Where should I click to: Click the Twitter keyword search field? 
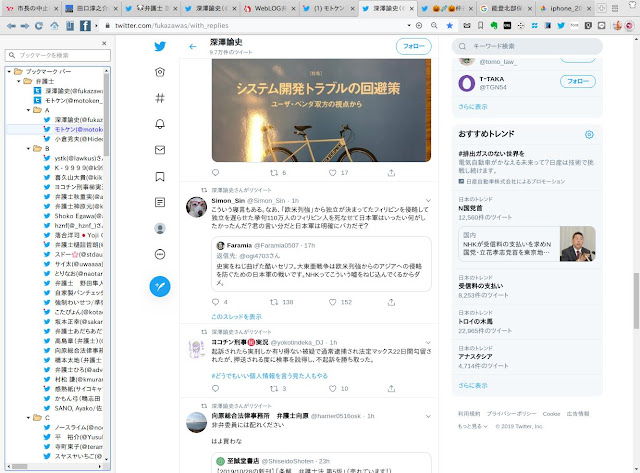[x=527, y=46]
